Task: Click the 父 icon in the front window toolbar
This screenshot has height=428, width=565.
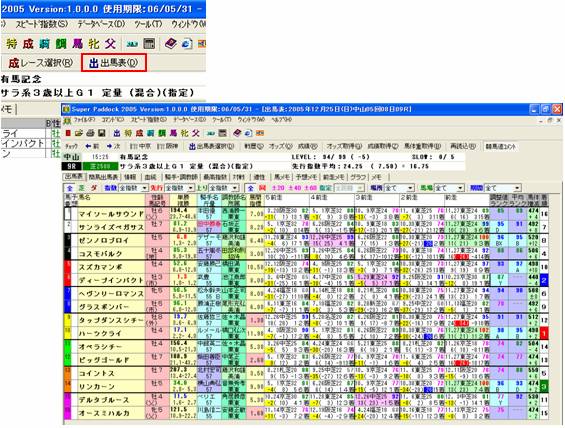Action: [x=196, y=133]
